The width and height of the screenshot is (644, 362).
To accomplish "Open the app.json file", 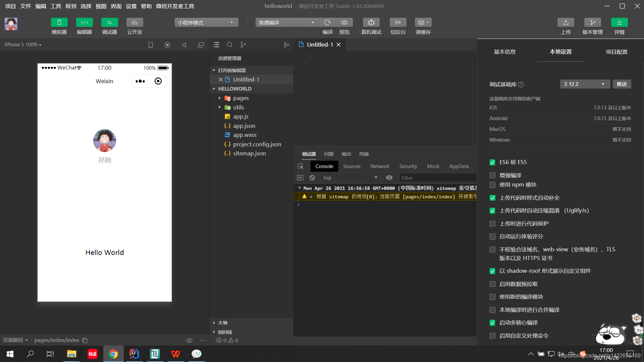I will click(x=244, y=126).
